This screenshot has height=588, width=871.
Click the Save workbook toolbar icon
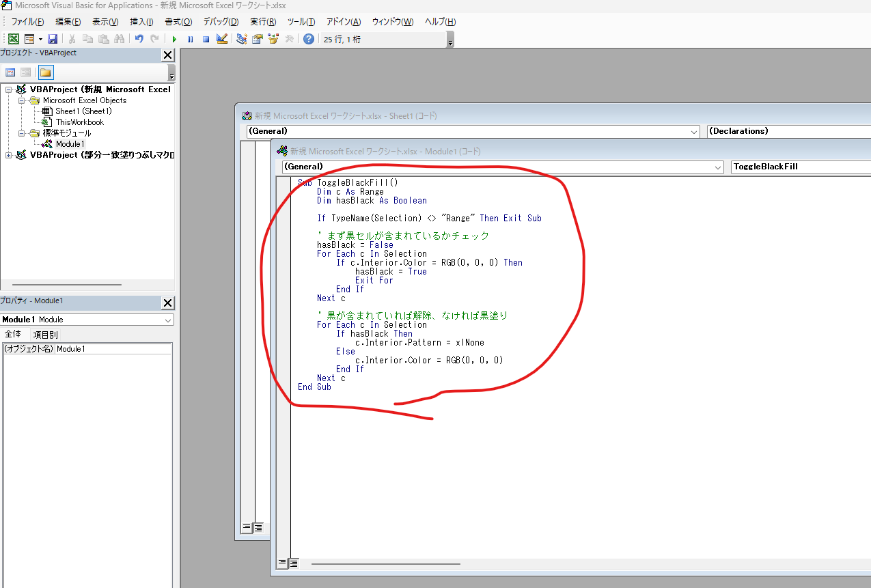click(53, 39)
